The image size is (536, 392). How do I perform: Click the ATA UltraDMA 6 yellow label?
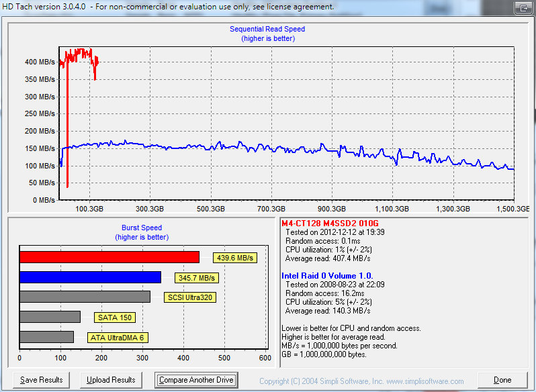(x=116, y=338)
